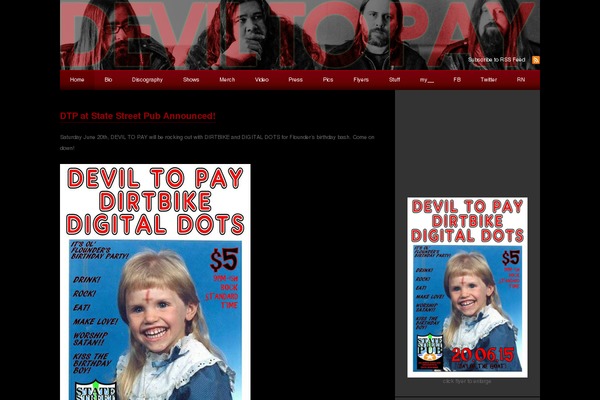Go to the Home menu item
This screenshot has width=600, height=400.
[x=77, y=80]
